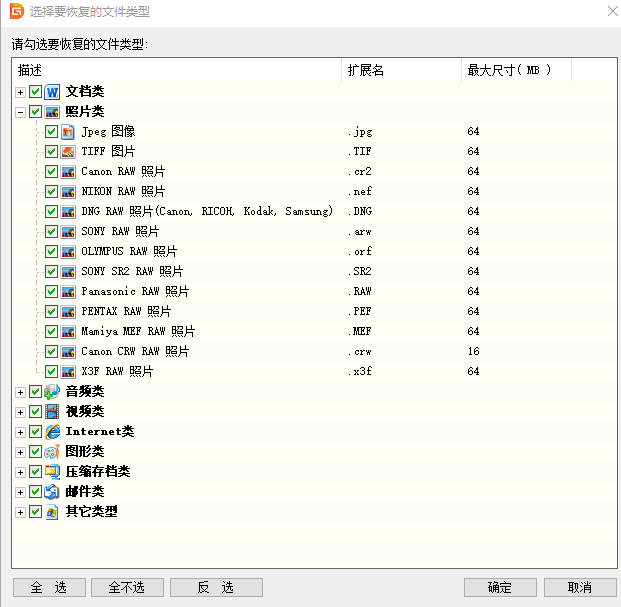Image resolution: width=621 pixels, height=607 pixels.
Task: Click the 全不选 button
Action: (127, 587)
